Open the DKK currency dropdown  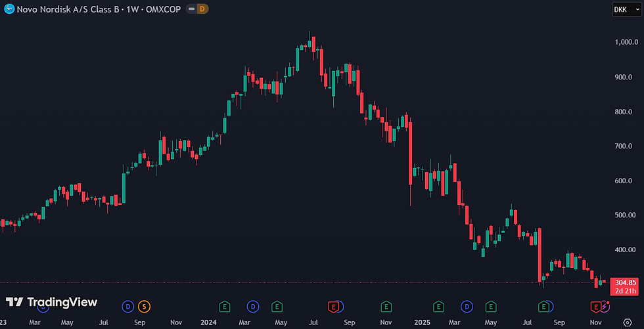(626, 9)
